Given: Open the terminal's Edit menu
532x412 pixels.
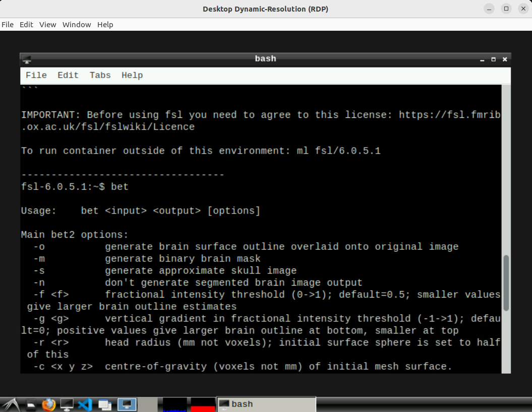Looking at the screenshot, I should [x=68, y=75].
